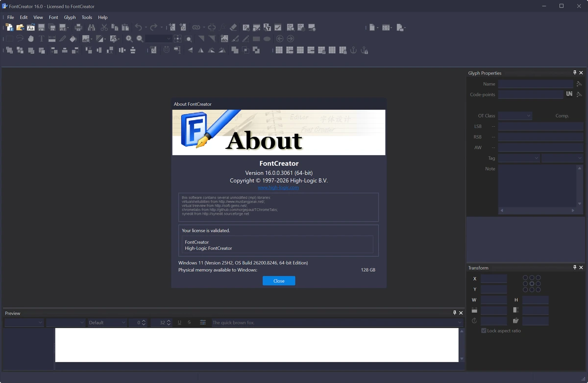Click the New font icon in toolbar
This screenshot has width=588, height=383.
pos(9,27)
